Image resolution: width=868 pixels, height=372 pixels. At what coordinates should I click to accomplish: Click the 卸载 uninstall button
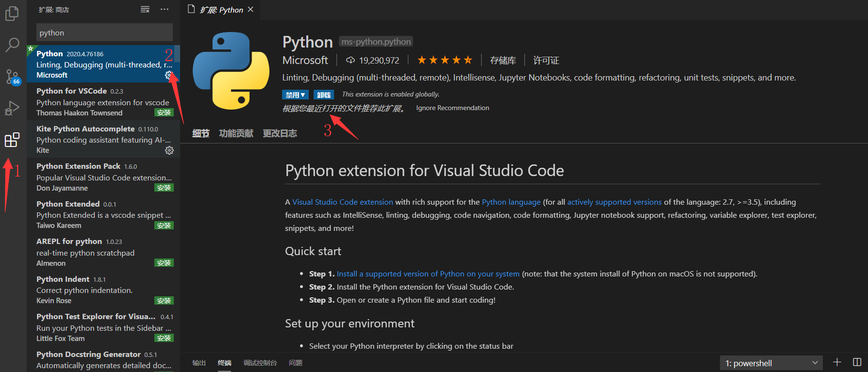point(324,95)
